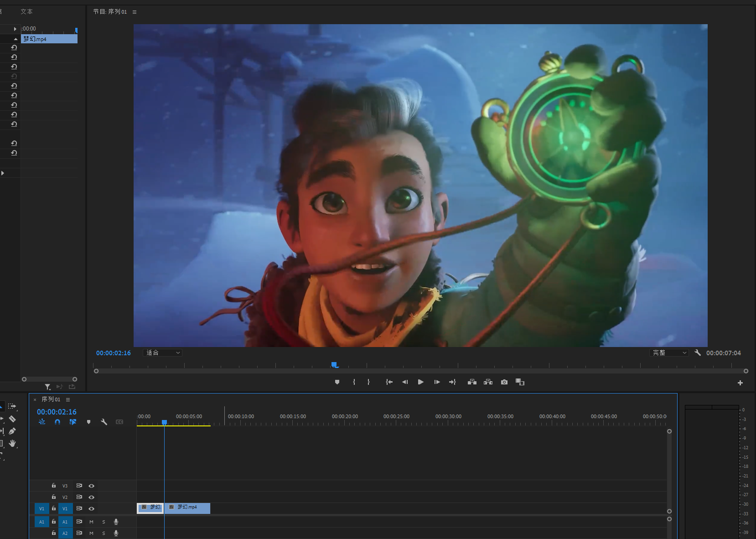Screen dimensions: 756x539
Task: Select the Hand tool
Action: tap(12, 443)
